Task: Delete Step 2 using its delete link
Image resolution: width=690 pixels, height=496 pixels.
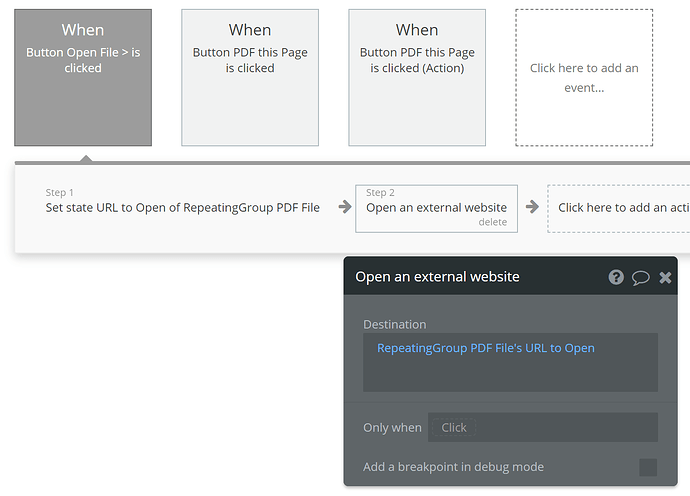Action: 492,222
